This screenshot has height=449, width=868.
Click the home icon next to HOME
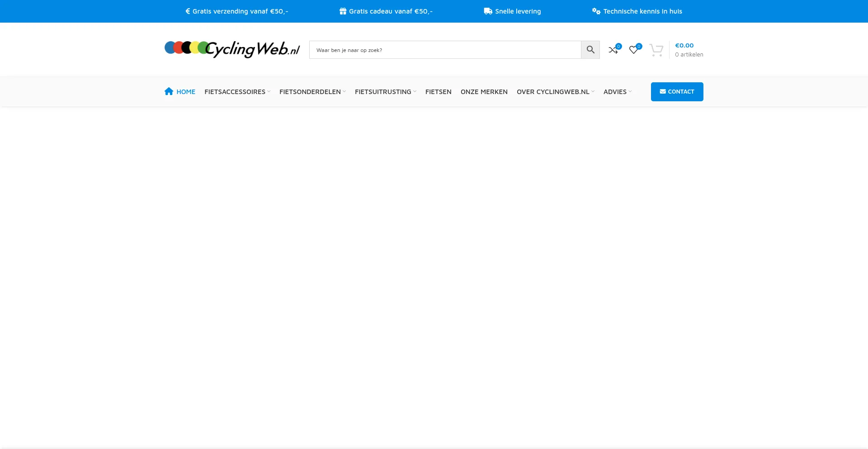(x=169, y=91)
